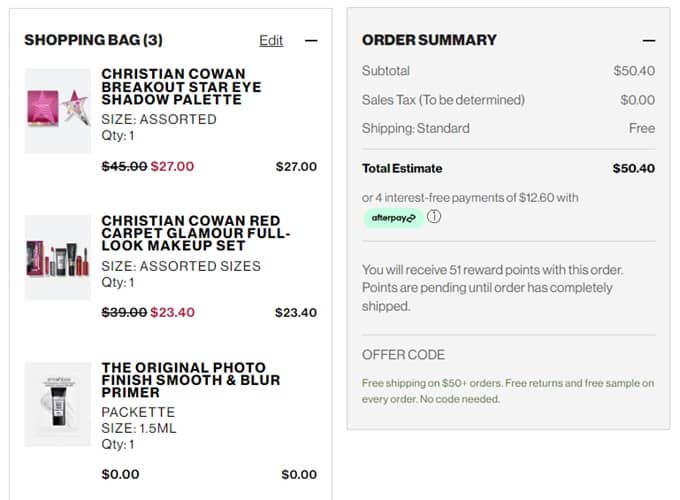
Task: Click Original Photo Finish Primer title
Action: 190,381
